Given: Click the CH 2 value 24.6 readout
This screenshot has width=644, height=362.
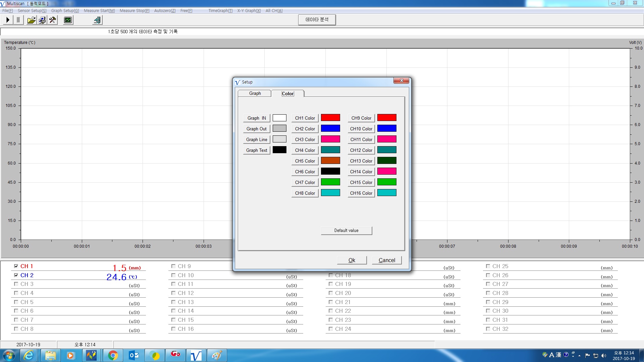Looking at the screenshot, I should 116,277.
